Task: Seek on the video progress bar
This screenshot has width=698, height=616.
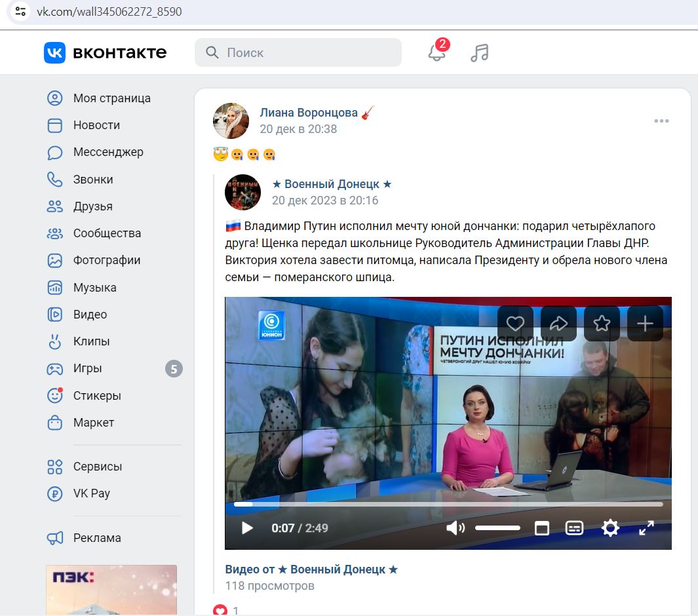Action: click(x=448, y=505)
